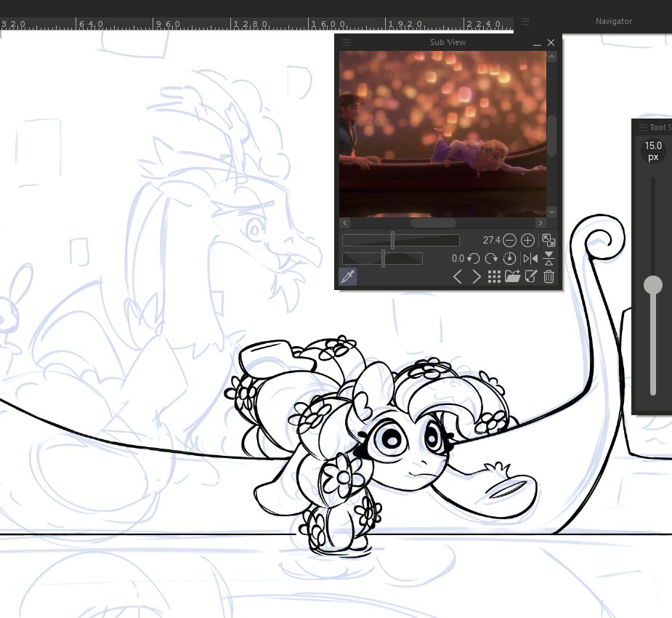
Task: Click Sub View horizontal scrollbar right arrow
Action: pos(541,222)
